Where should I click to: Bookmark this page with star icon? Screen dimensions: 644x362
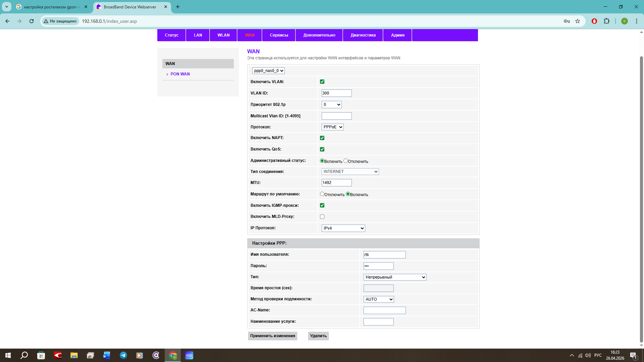click(578, 21)
